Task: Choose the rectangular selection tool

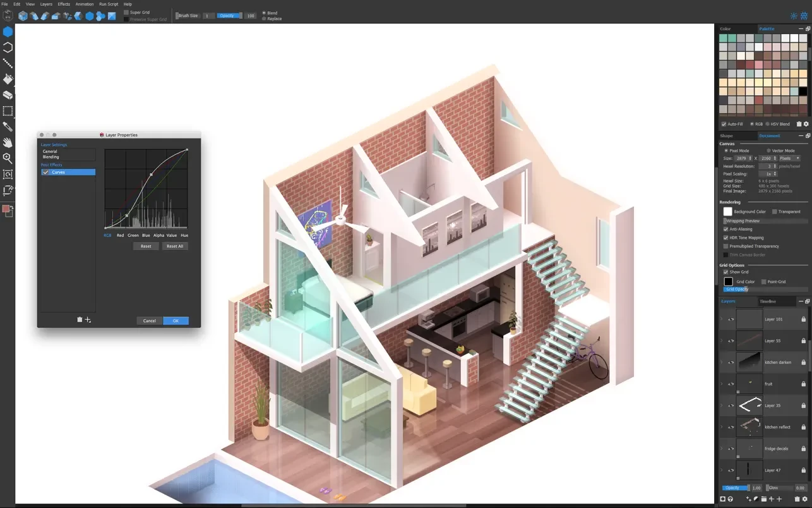Action: [8, 111]
